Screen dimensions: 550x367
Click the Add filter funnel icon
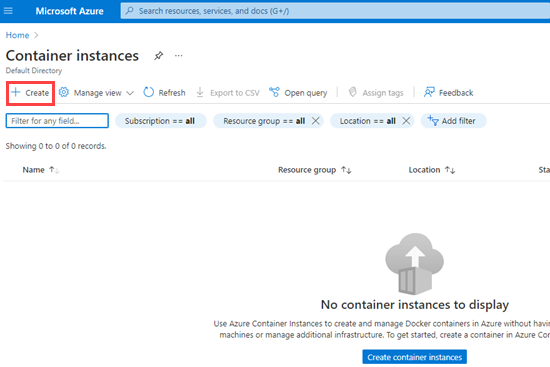(433, 121)
